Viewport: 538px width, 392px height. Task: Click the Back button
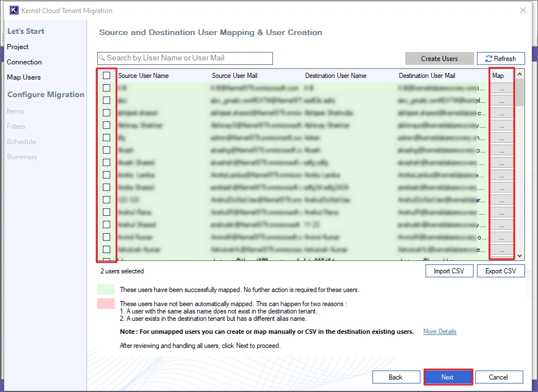pos(396,377)
